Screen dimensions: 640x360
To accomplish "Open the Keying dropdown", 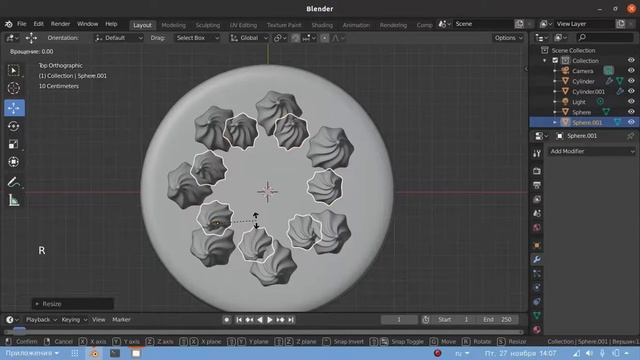I will (74, 320).
